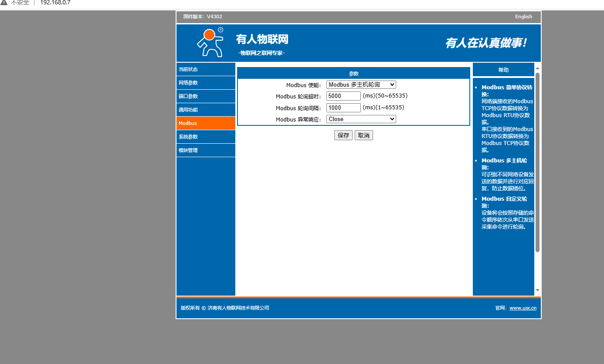This screenshot has width=604, height=364.
Task: Click the Modbus 多主机轮询 help heading
Action: coord(504,164)
